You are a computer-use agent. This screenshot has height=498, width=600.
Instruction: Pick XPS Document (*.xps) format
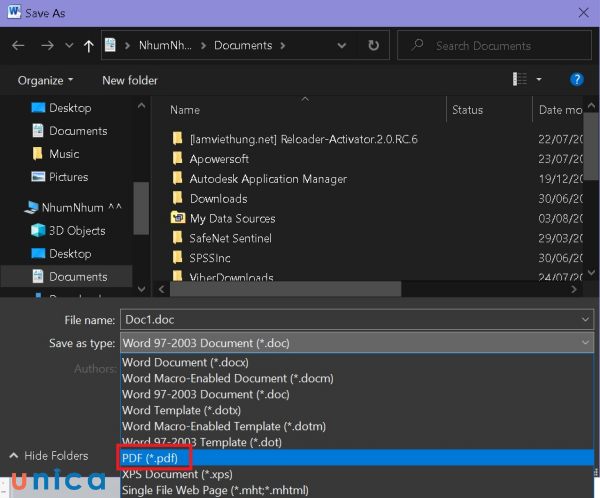coord(175,473)
